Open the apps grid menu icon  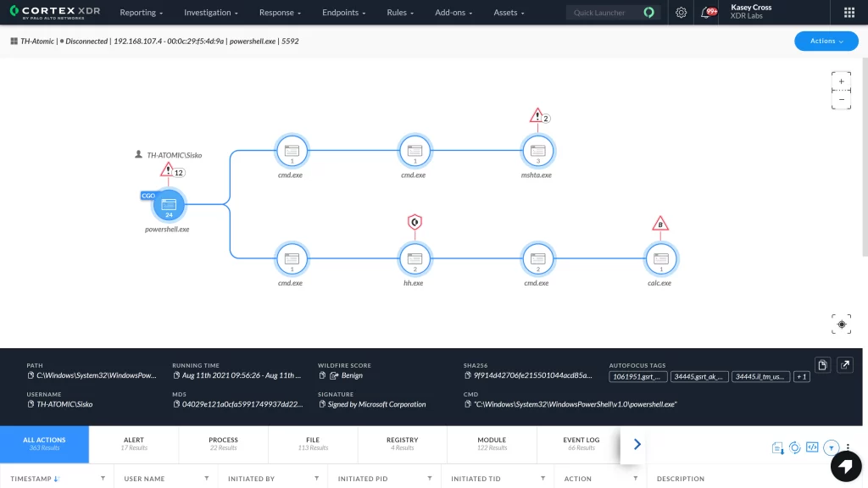(849, 13)
